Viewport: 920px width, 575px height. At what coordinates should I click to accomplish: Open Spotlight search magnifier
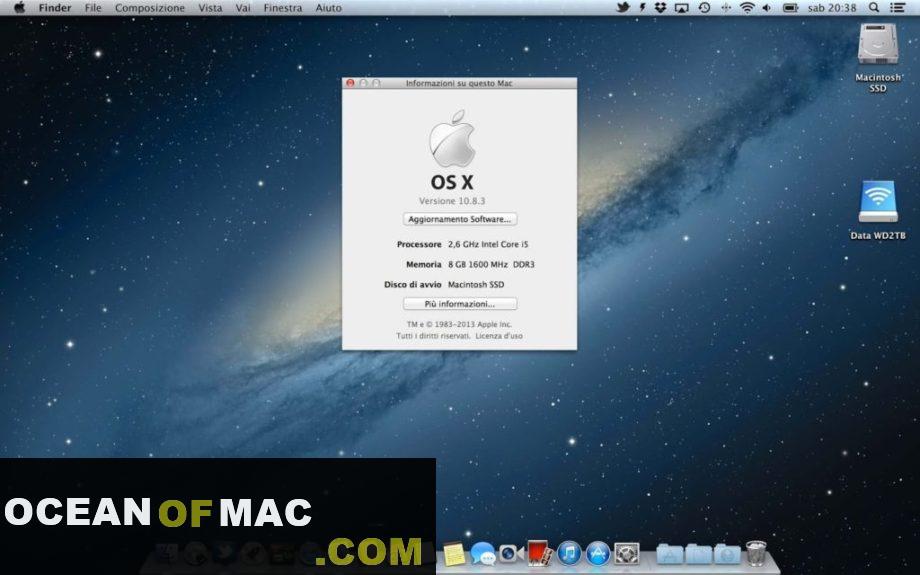874,8
